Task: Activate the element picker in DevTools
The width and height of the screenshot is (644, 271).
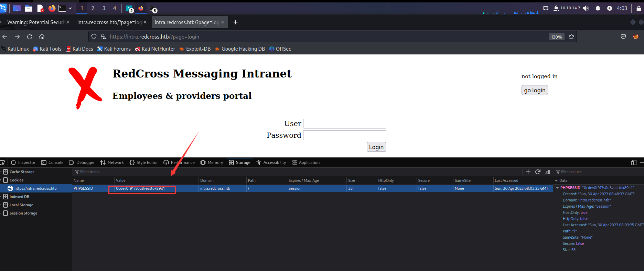Action: tap(2, 163)
